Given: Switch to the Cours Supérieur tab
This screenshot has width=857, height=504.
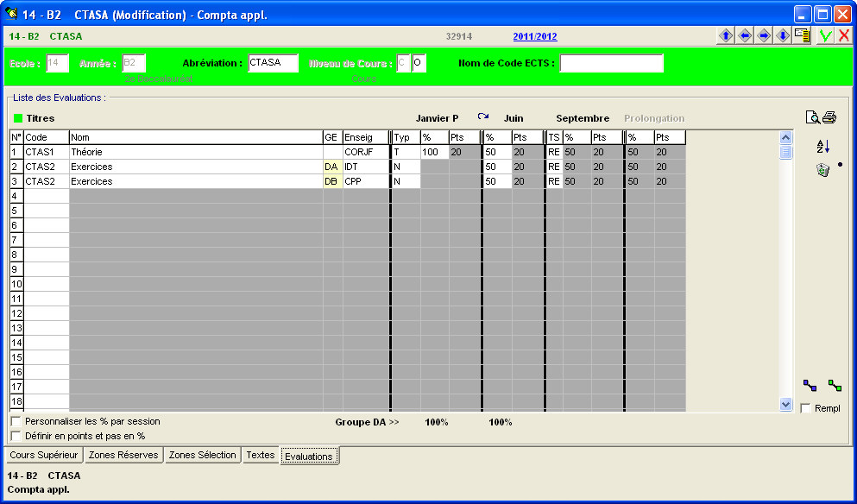Looking at the screenshot, I should [x=44, y=455].
